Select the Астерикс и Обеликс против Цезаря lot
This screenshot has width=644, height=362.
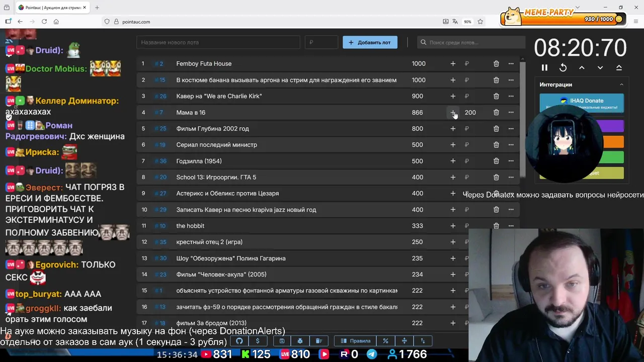pyautogui.click(x=227, y=194)
